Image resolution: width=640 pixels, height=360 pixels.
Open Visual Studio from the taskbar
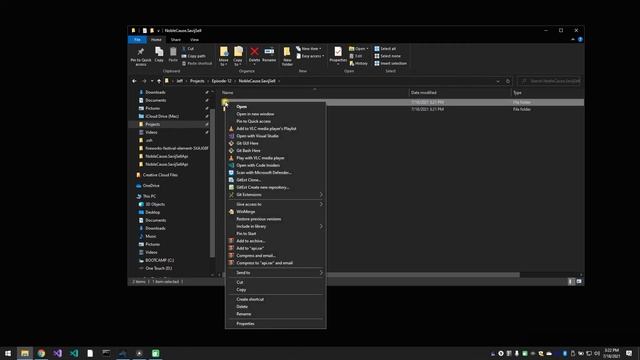click(58, 353)
